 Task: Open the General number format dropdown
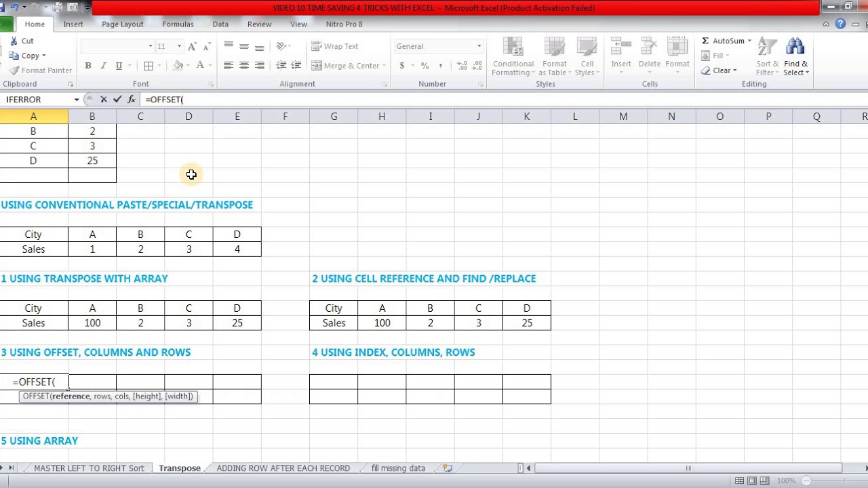click(x=479, y=46)
